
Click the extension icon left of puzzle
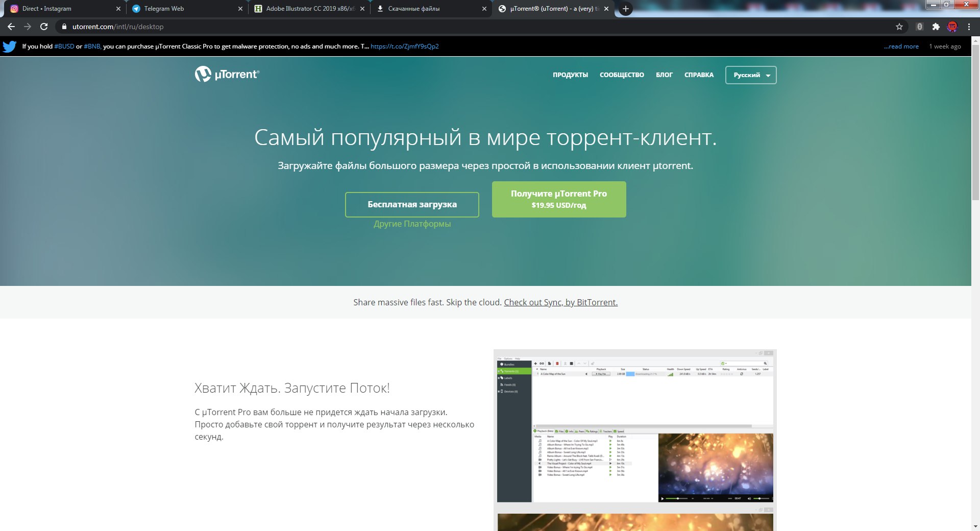pos(919,27)
